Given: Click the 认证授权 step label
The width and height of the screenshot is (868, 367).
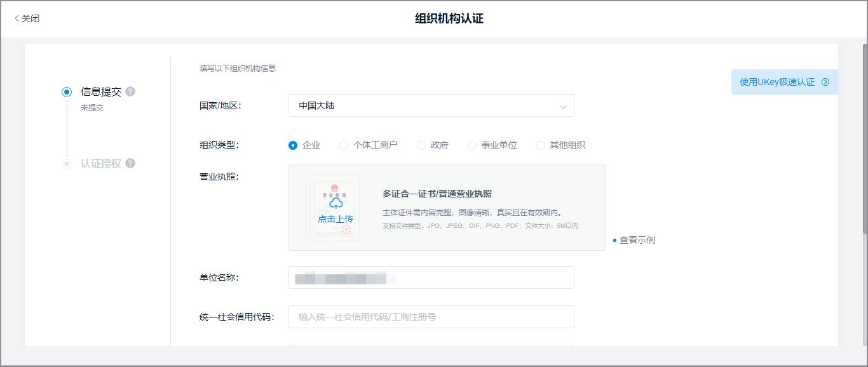Looking at the screenshot, I should tap(101, 163).
